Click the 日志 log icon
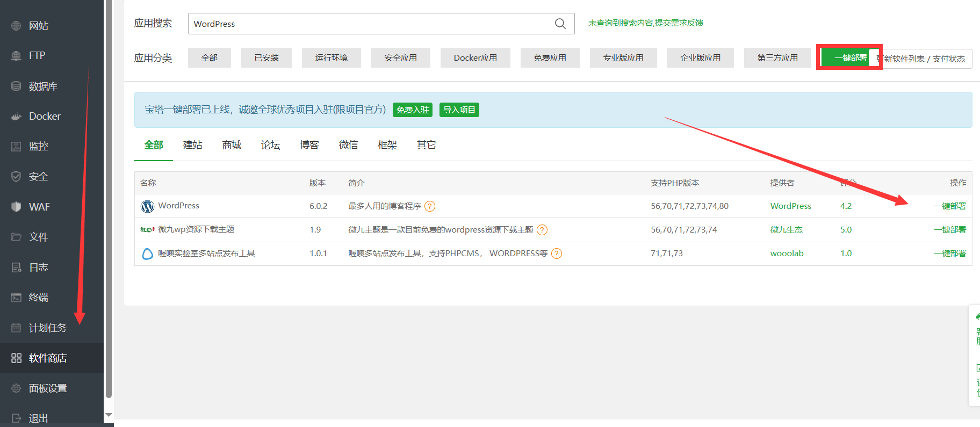980x427 pixels. (x=16, y=267)
